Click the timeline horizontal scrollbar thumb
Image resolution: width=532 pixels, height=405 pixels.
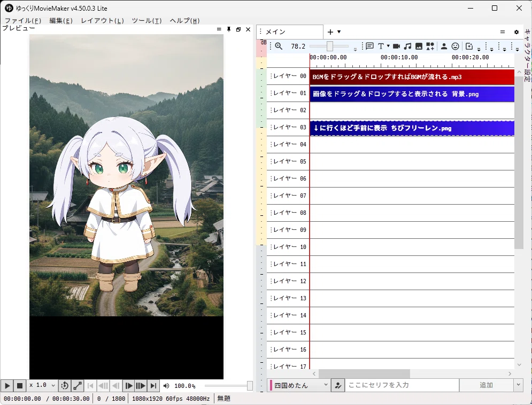[x=364, y=373]
